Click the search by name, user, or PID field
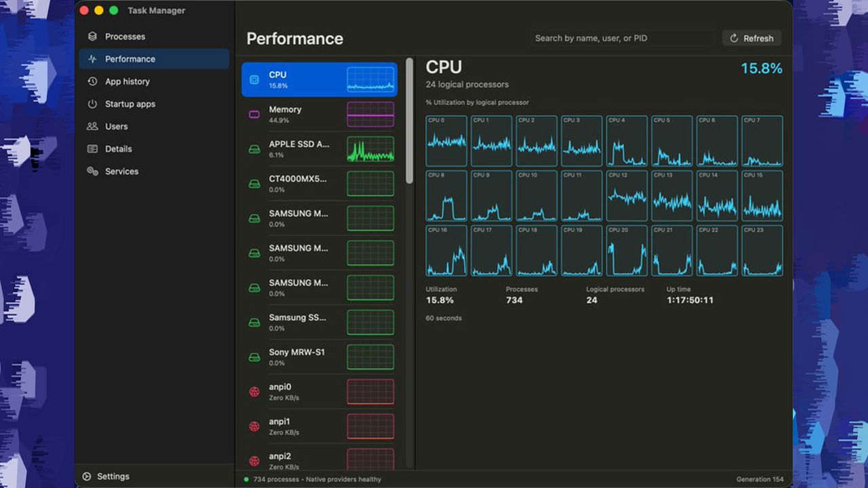This screenshot has width=868, height=488. click(x=622, y=39)
